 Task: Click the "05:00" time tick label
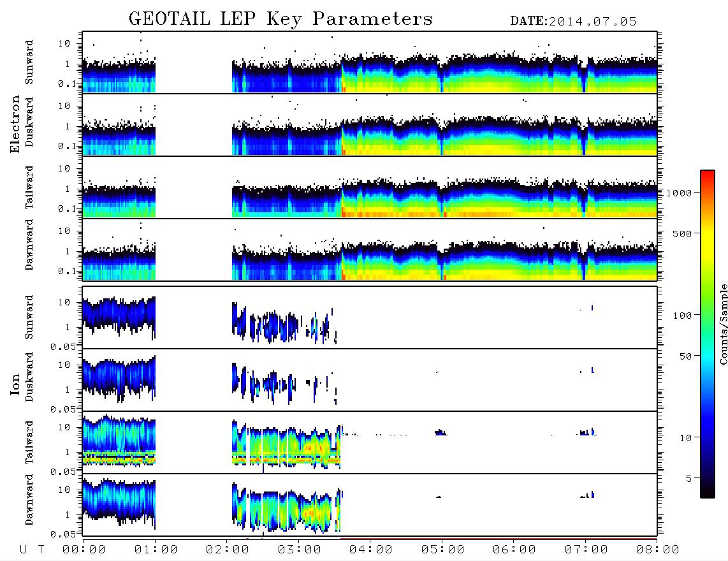click(x=443, y=550)
